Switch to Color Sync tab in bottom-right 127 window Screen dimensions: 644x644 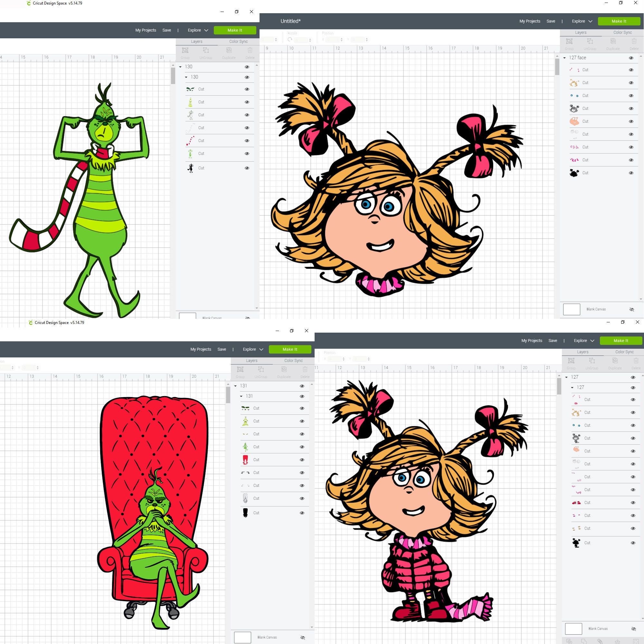pyautogui.click(x=624, y=352)
